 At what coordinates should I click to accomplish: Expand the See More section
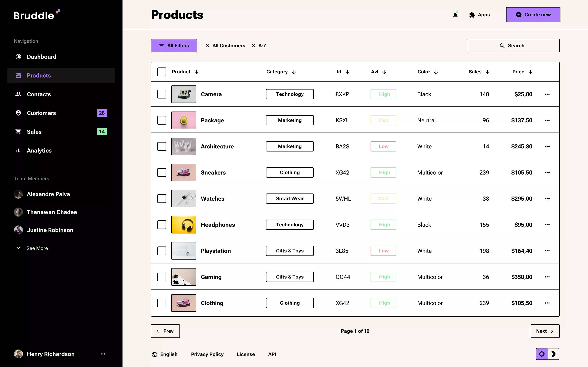[x=31, y=248]
